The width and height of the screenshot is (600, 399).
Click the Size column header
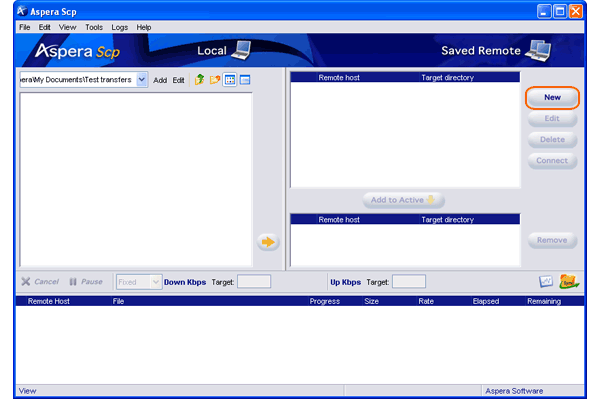click(x=372, y=301)
